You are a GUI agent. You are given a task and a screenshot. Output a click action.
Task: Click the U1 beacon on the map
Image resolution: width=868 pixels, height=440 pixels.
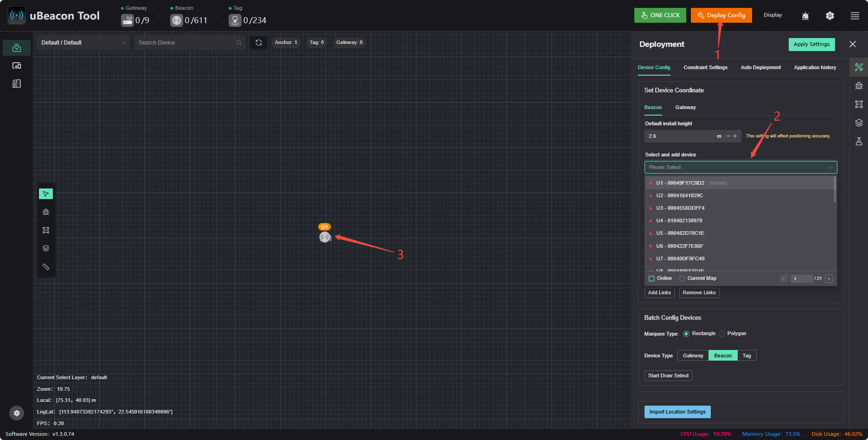tap(325, 237)
